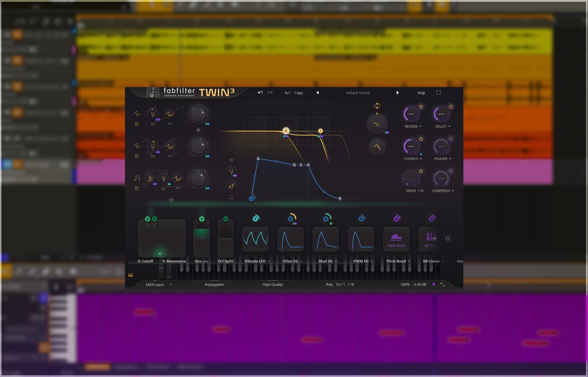Toggle the Delay power button
The height and width of the screenshot is (377, 588).
[x=450, y=107]
